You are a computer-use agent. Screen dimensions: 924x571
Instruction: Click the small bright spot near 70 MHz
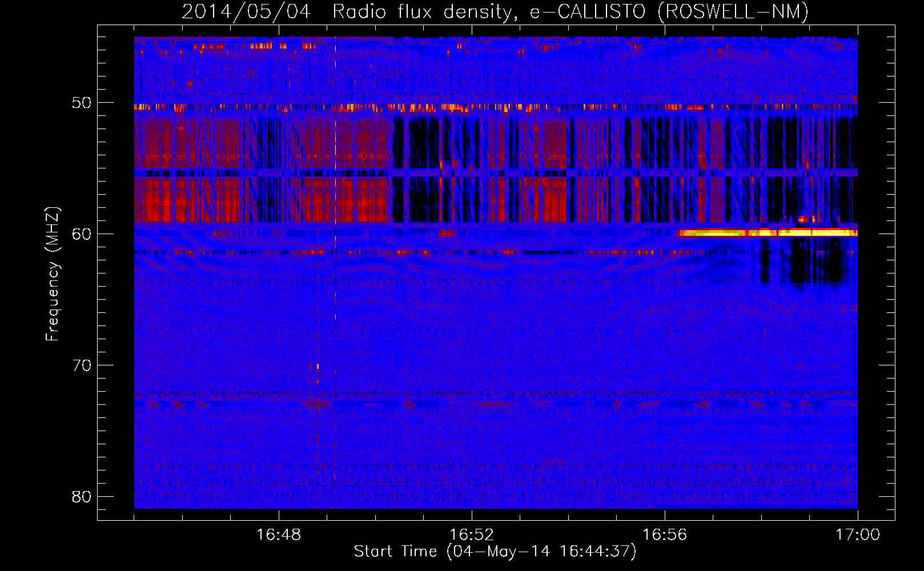pyautogui.click(x=318, y=366)
